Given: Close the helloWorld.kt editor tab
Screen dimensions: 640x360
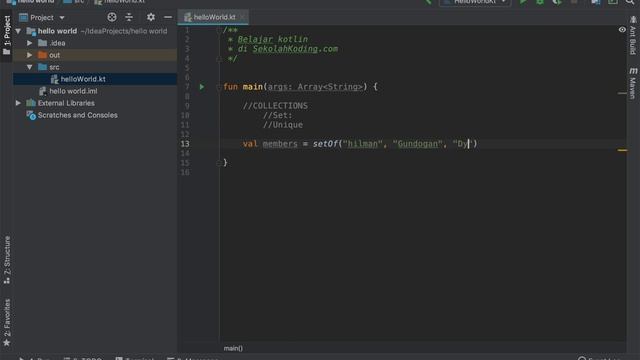Looking at the screenshot, I should click(x=242, y=17).
